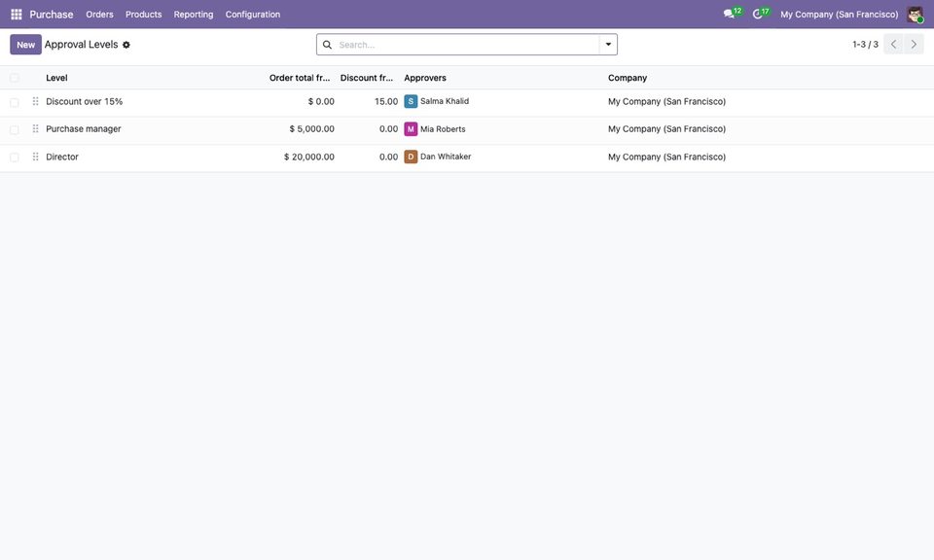The height and width of the screenshot is (560, 934).
Task: Open the apps grid menu icon
Action: coord(17,15)
